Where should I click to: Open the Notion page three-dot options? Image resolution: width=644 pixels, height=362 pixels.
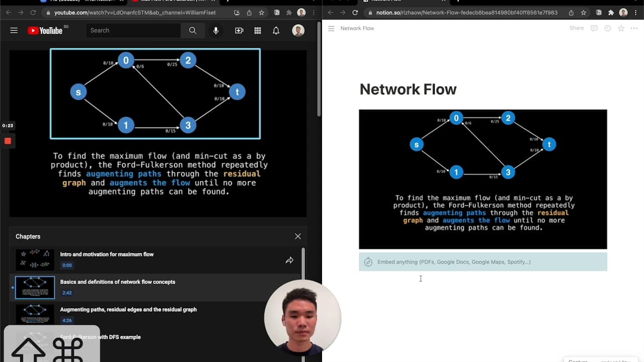pyautogui.click(x=634, y=28)
